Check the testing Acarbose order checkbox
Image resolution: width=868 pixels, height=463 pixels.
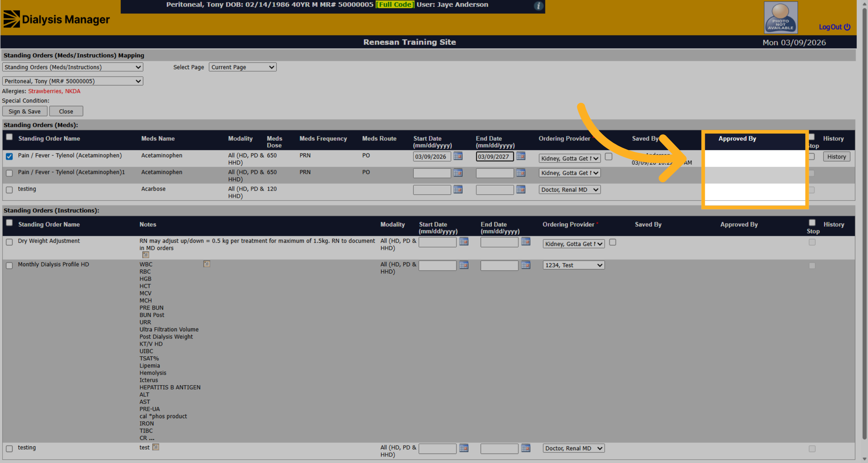(x=9, y=190)
